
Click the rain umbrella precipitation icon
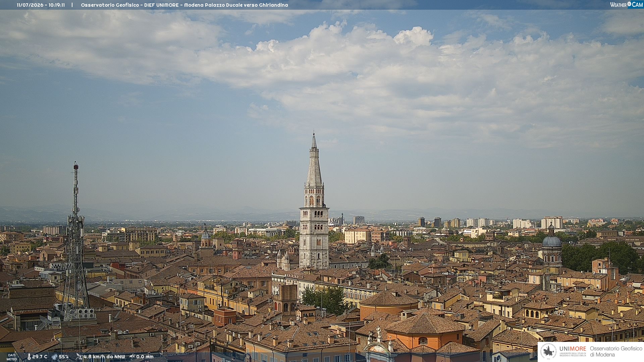click(132, 357)
